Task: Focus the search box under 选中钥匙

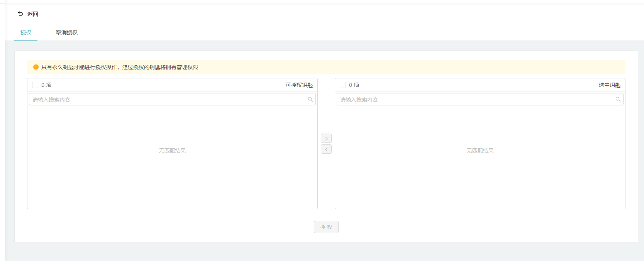Action: click(x=475, y=100)
